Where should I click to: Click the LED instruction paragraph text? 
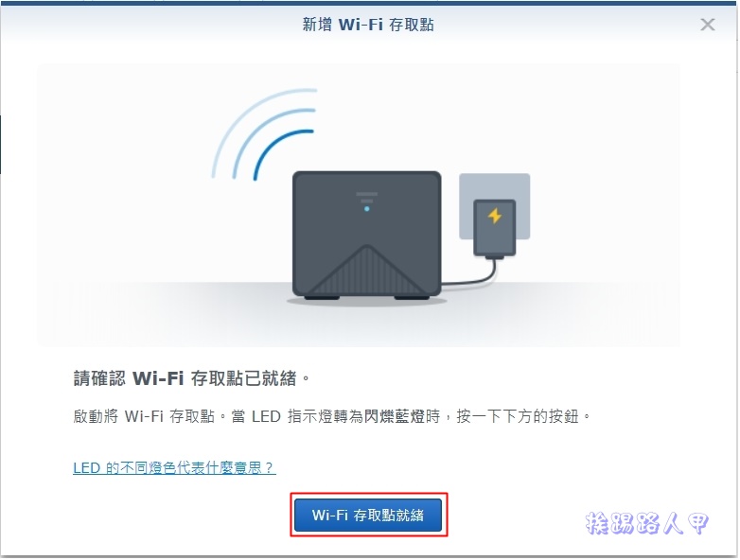332,416
